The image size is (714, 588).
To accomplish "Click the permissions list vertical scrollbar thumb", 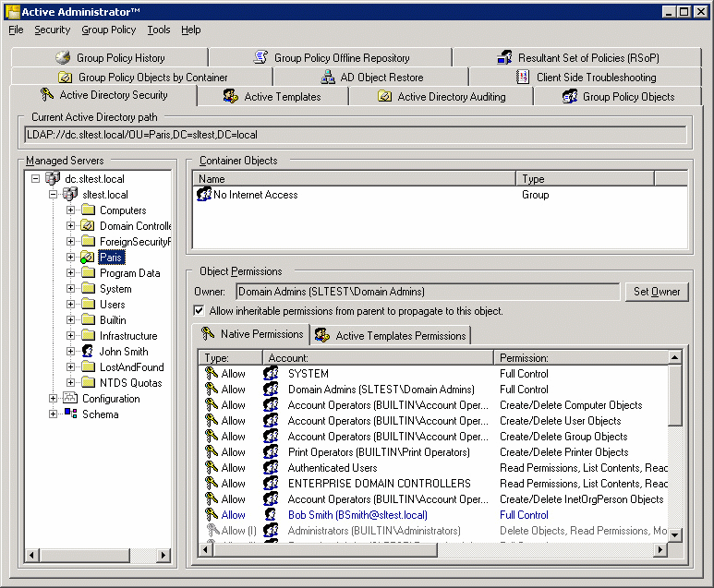I will pos(675,395).
